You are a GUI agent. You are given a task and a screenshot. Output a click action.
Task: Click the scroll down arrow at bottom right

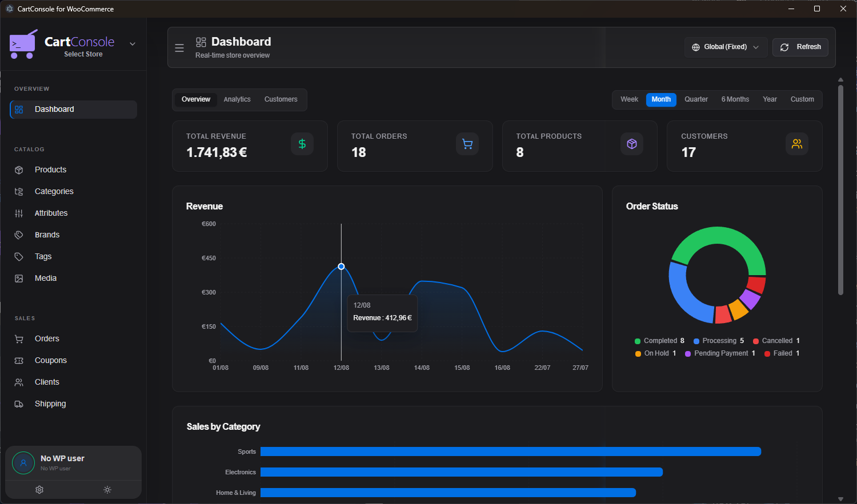pyautogui.click(x=840, y=499)
